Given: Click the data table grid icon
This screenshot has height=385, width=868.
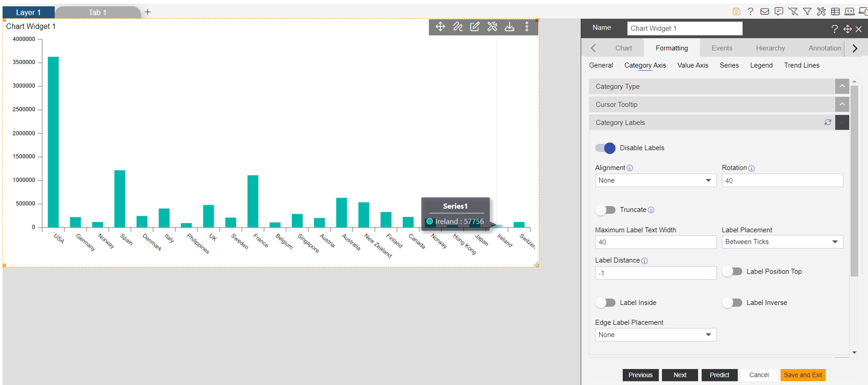Looking at the screenshot, I should tap(835, 11).
